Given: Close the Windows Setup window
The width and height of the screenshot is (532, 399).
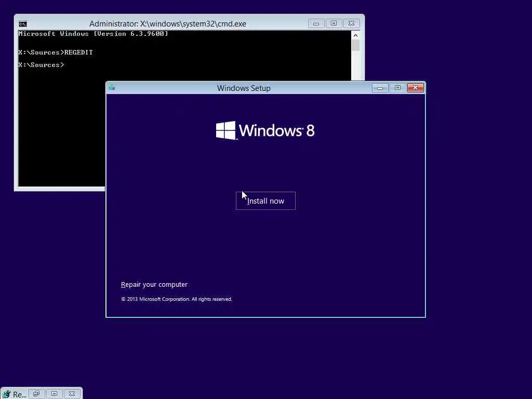Looking at the screenshot, I should pos(415,88).
